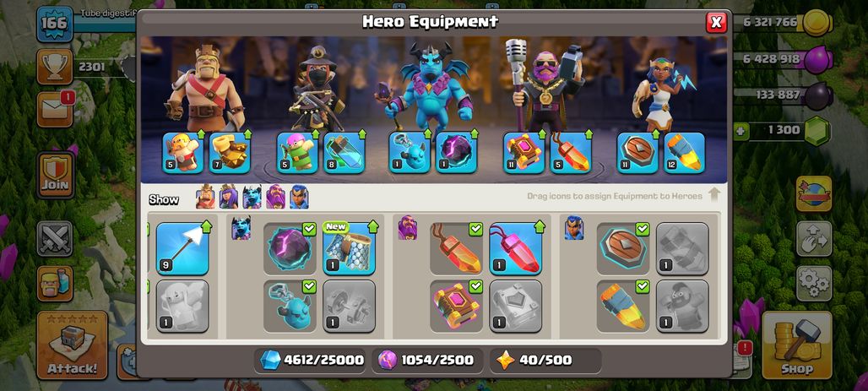Toggle Minion Prince filter in Show row
The height and width of the screenshot is (391, 868).
point(252,197)
